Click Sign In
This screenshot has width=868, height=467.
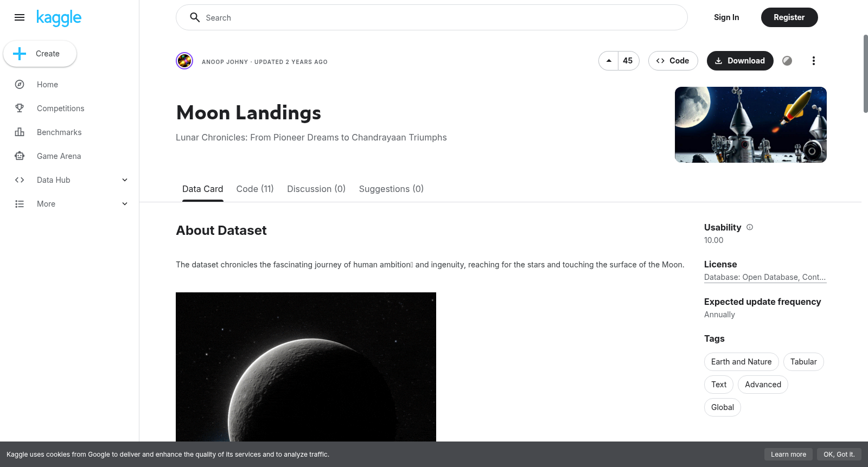coord(726,17)
